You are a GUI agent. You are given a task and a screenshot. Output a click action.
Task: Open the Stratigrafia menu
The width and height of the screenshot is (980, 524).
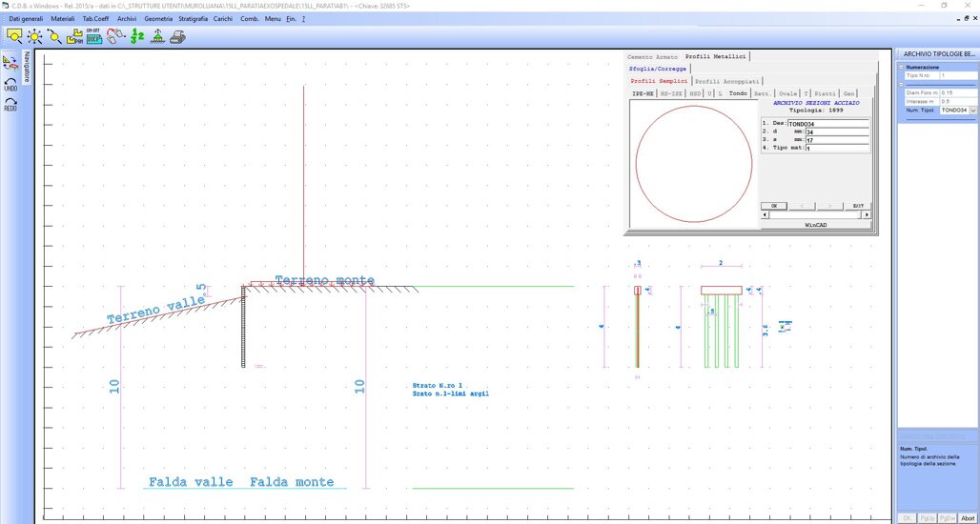[192, 19]
